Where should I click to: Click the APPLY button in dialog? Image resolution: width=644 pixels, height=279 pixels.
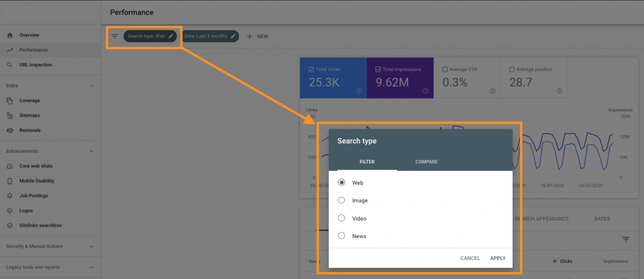click(x=498, y=258)
